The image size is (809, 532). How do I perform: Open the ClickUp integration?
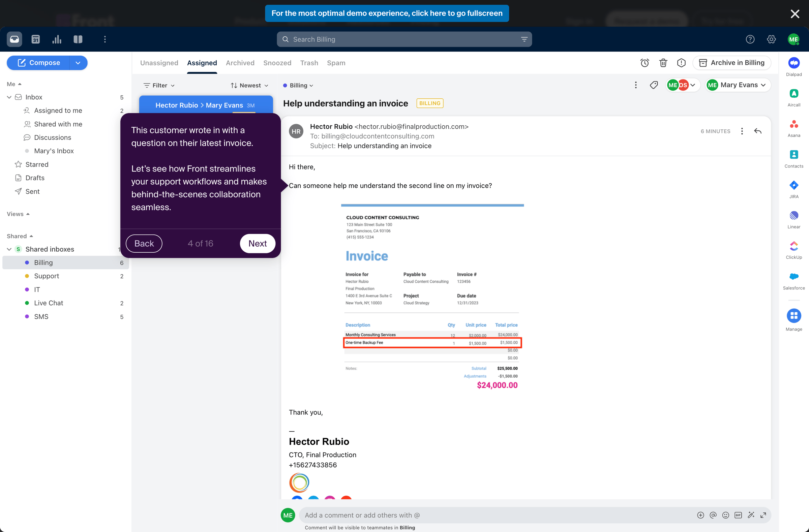pos(794,250)
